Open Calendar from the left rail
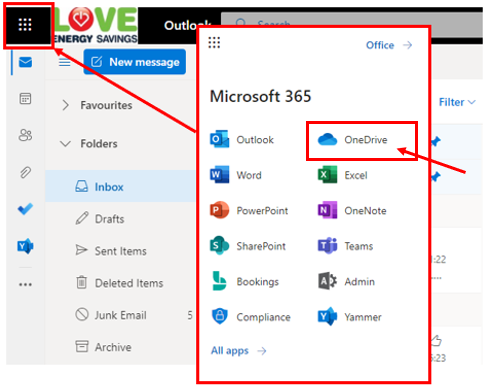 25,99
